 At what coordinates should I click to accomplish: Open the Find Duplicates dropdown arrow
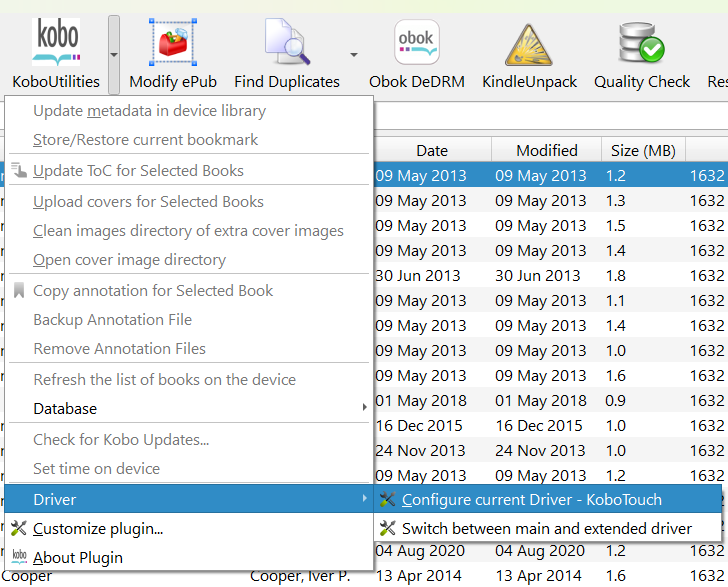pyautogui.click(x=354, y=55)
